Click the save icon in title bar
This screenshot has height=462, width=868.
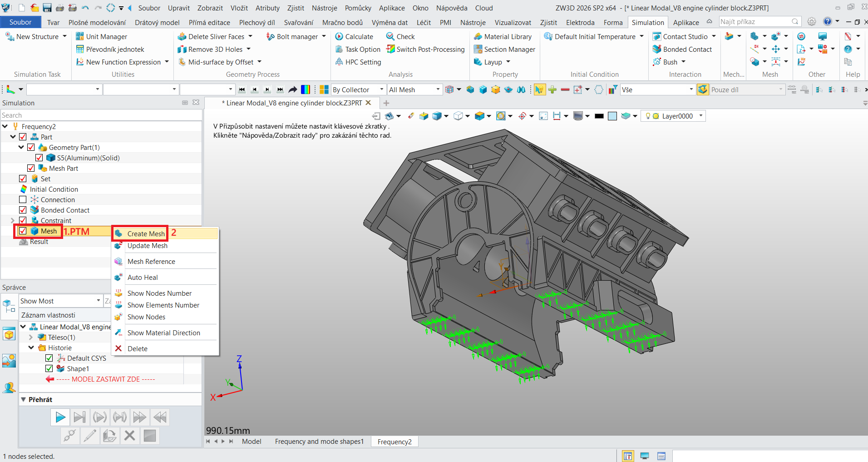pyautogui.click(x=47, y=8)
